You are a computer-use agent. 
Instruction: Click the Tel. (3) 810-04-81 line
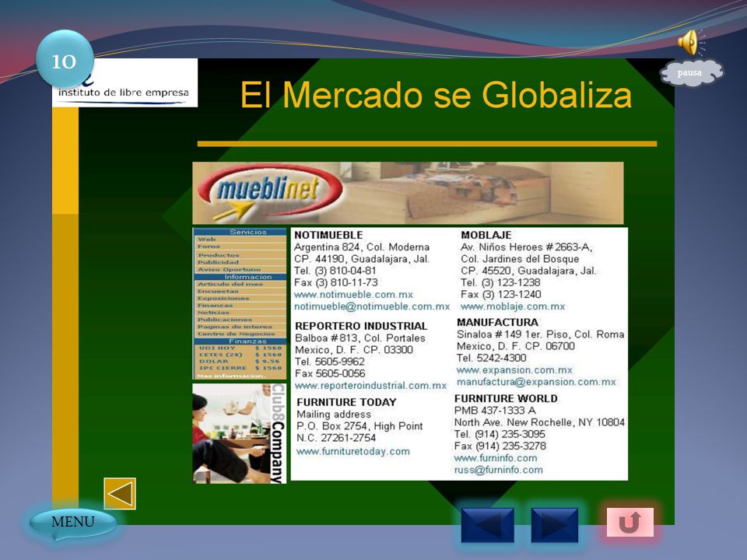tap(335, 271)
